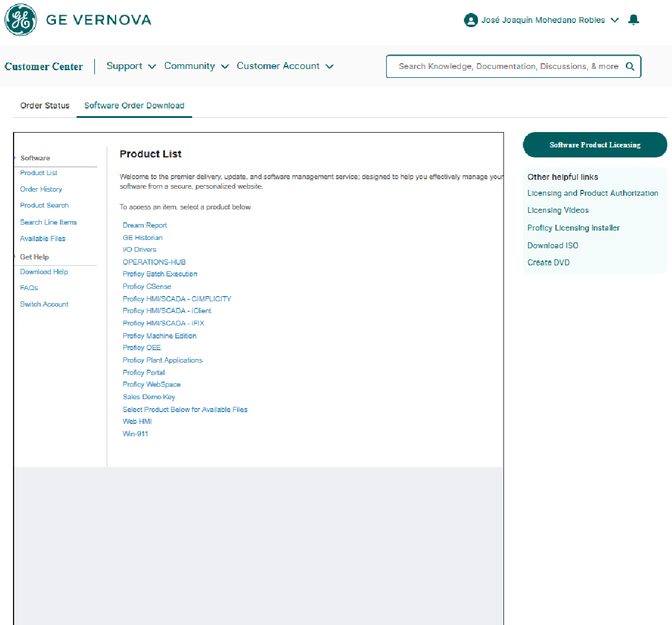Select the Proficy OEE product
This screenshot has width=672, height=625.
142,348
